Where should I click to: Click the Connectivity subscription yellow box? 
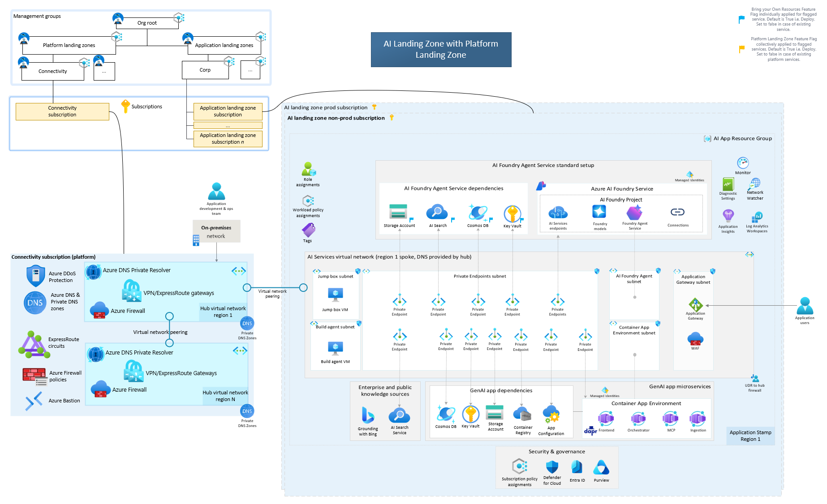[x=62, y=111]
